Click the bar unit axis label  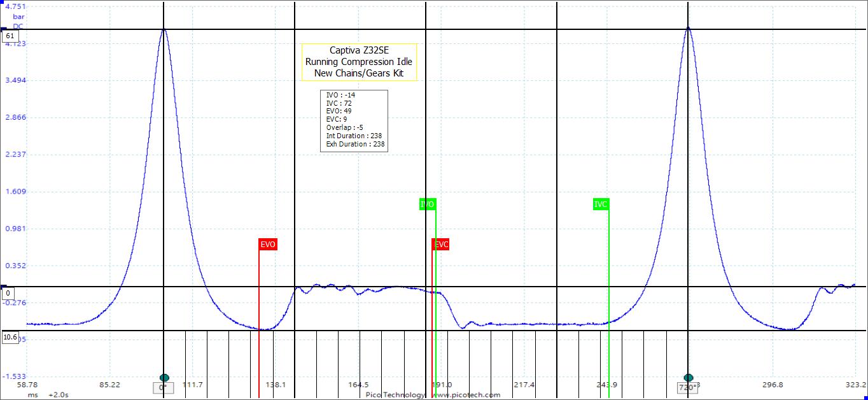pyautogui.click(x=18, y=16)
